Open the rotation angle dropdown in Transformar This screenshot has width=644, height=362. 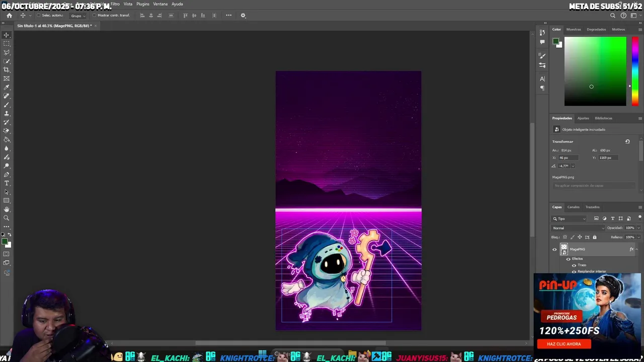[573, 166]
